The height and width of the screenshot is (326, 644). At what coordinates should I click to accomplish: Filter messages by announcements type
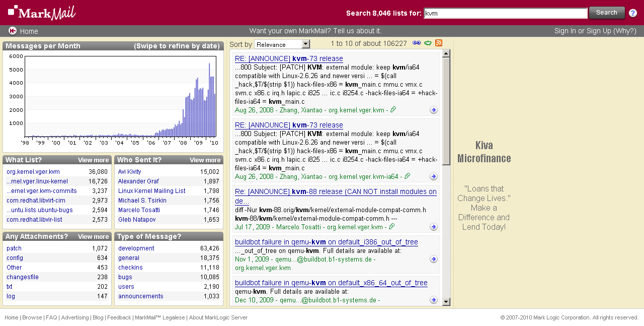[x=141, y=296]
